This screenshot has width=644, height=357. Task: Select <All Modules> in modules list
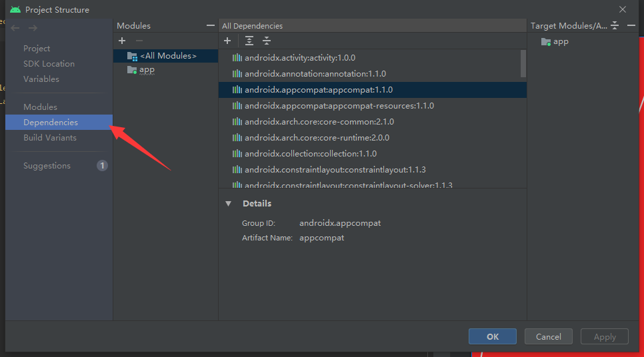pyautogui.click(x=165, y=56)
